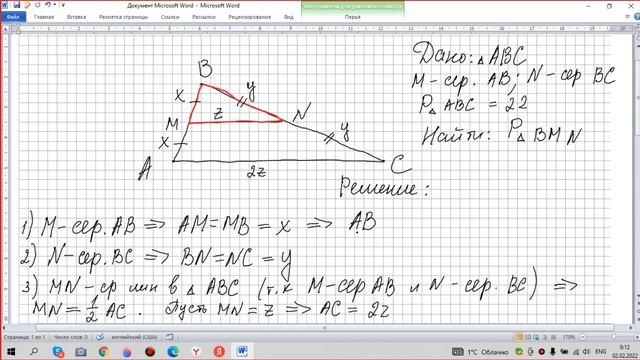Click the weather widget showing 1°C Облачно
Viewport: 640px width, 360px height.
click(x=480, y=352)
